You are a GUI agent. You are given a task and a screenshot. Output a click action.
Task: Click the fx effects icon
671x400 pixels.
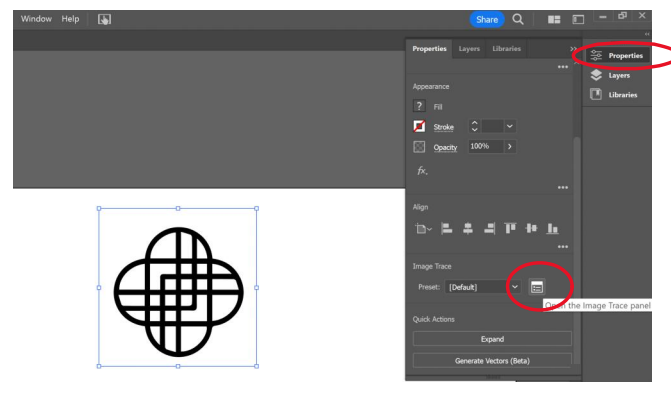(x=422, y=170)
